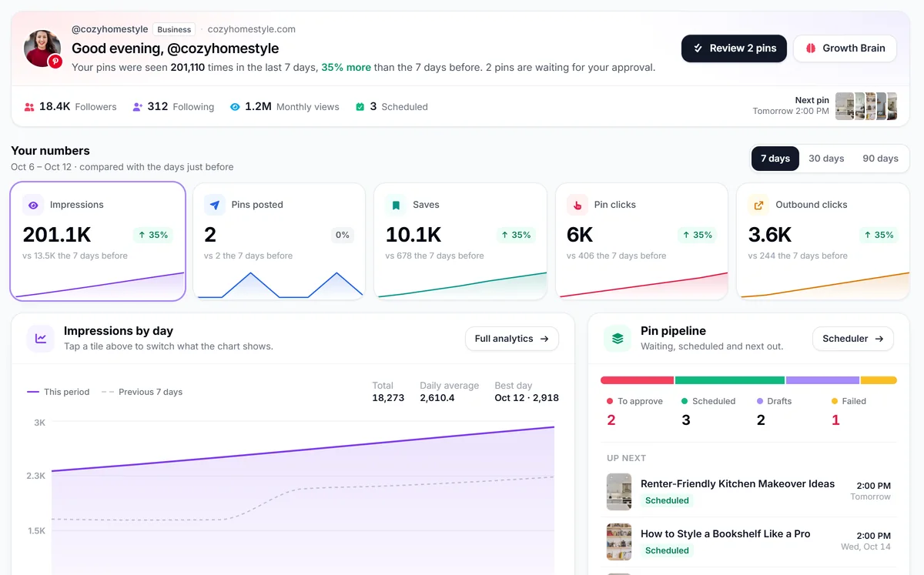The width and height of the screenshot is (924, 575).
Task: Open Review 2 pins
Action: coord(734,48)
